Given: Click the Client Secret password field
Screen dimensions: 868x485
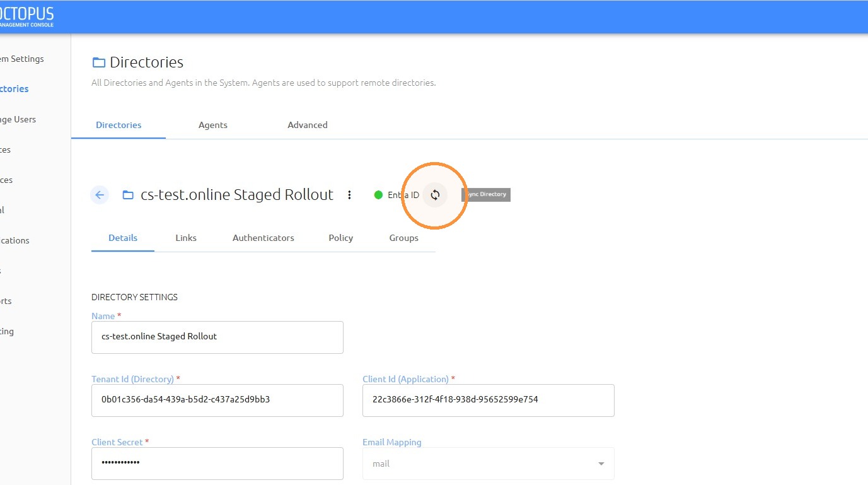Looking at the screenshot, I should 217,464.
